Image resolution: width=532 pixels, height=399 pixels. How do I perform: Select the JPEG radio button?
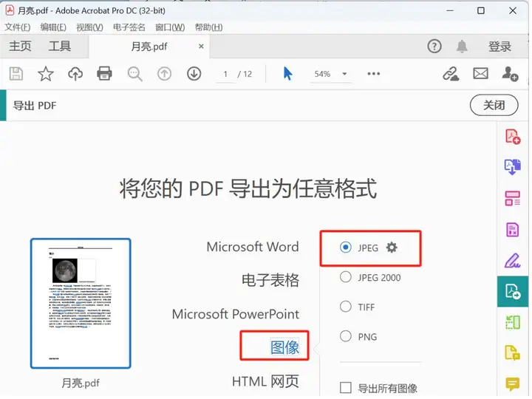coord(345,248)
